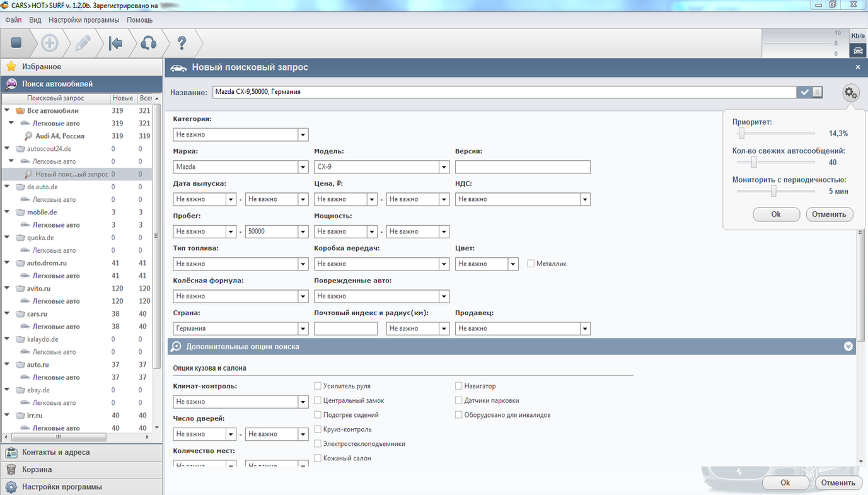Click the pencil edit toolbar icon
The width and height of the screenshot is (868, 495).
(83, 43)
